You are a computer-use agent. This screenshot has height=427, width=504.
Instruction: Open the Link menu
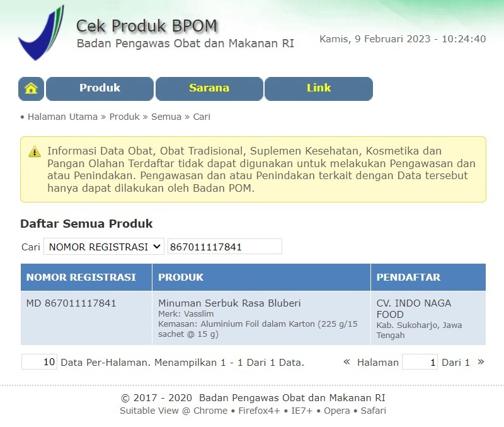pyautogui.click(x=318, y=88)
